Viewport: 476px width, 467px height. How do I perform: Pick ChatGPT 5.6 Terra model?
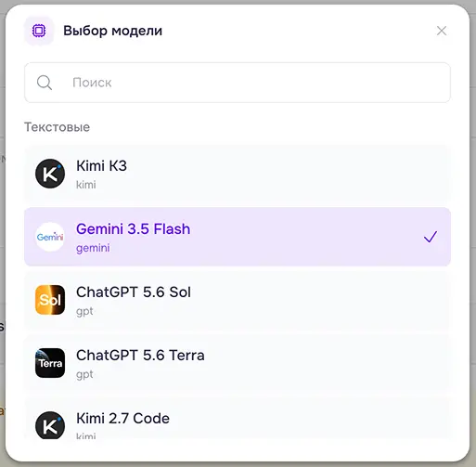pyautogui.click(x=238, y=363)
